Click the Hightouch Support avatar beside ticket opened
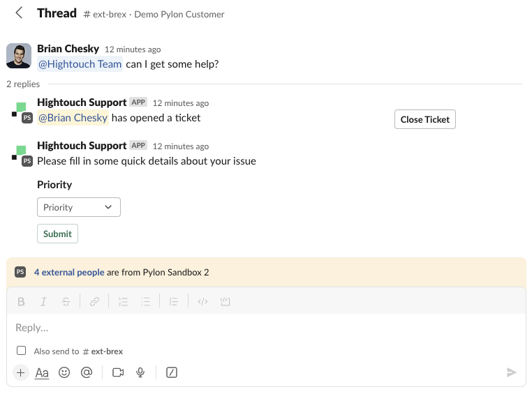 pyautogui.click(x=20, y=112)
